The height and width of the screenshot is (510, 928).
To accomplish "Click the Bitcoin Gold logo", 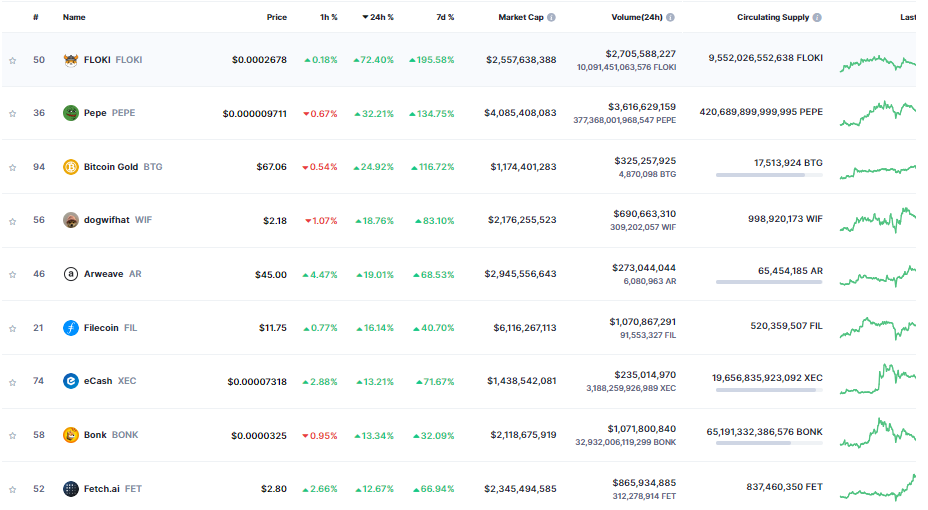I will 71,167.
